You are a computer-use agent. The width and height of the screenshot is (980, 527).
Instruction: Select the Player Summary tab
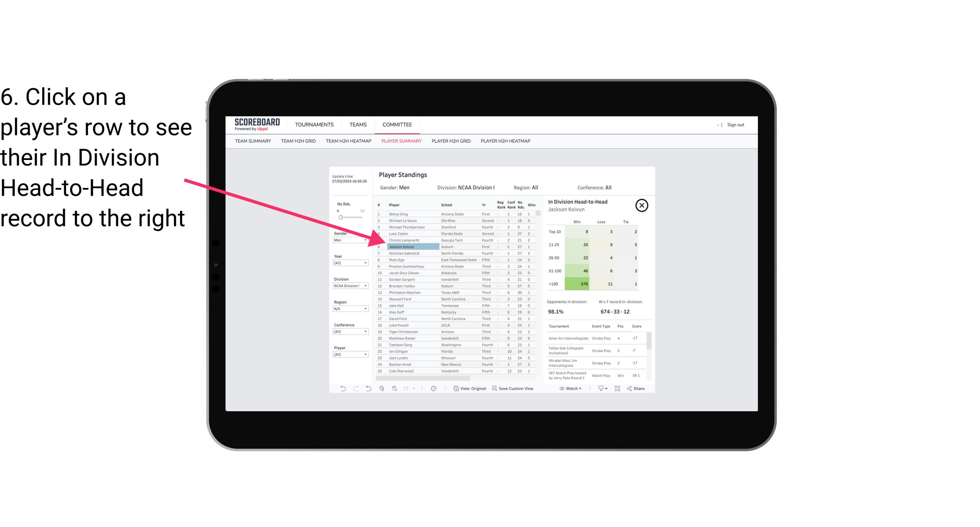click(x=401, y=142)
